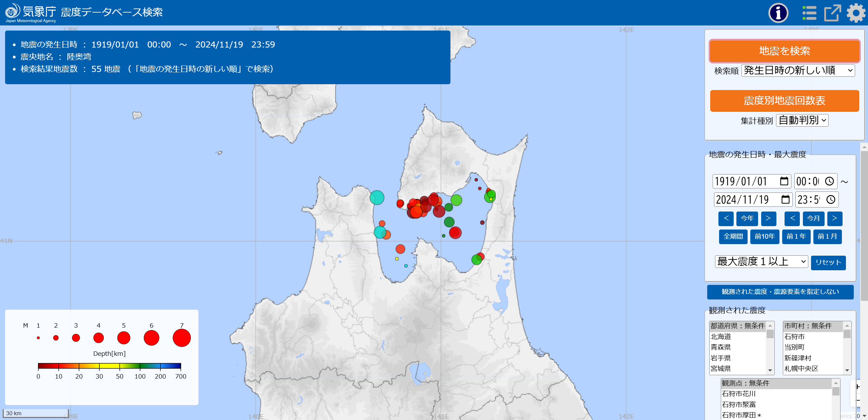
Task: Open the 検索順 sort order dropdown
Action: pyautogui.click(x=798, y=70)
